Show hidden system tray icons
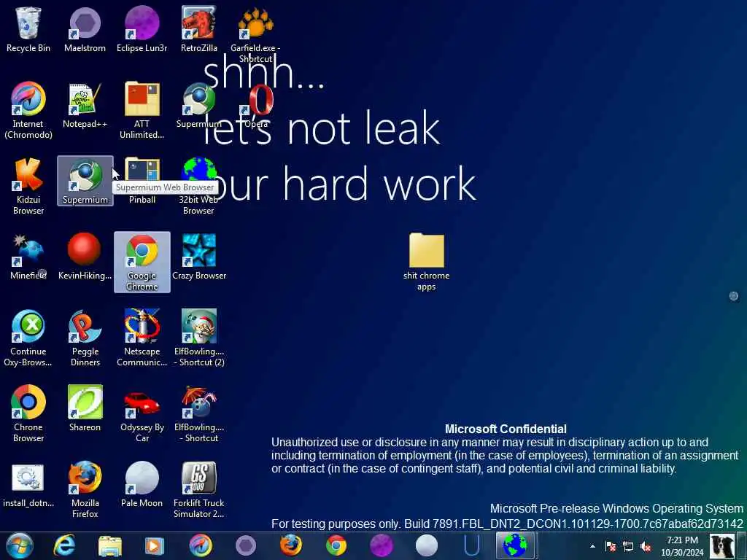Image resolution: width=747 pixels, height=560 pixels. pos(592,546)
